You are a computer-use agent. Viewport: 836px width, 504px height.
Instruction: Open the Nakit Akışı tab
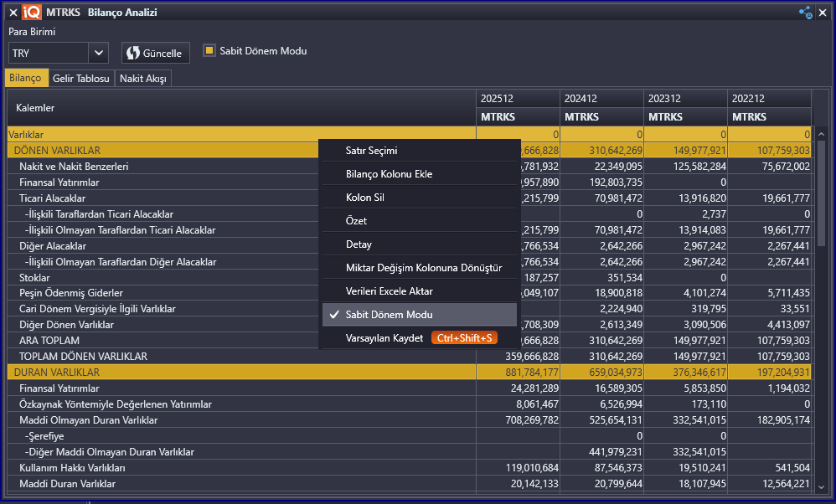coord(143,78)
